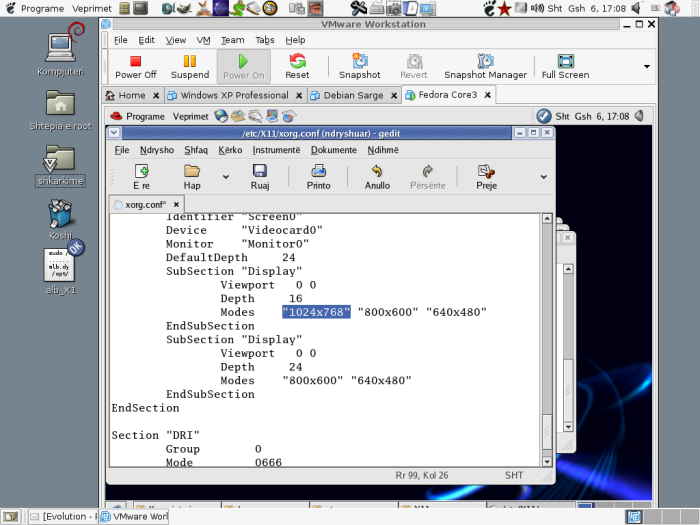Expand the VMware toolbar overflow arrow
The image size is (700, 525).
click(x=646, y=67)
